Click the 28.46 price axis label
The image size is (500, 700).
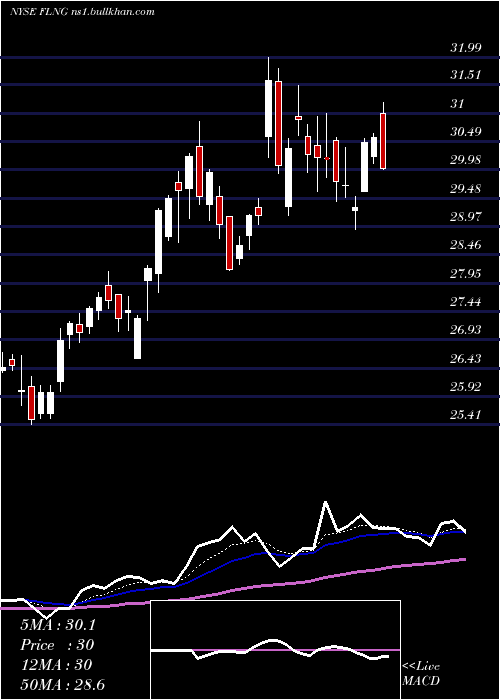point(466,245)
